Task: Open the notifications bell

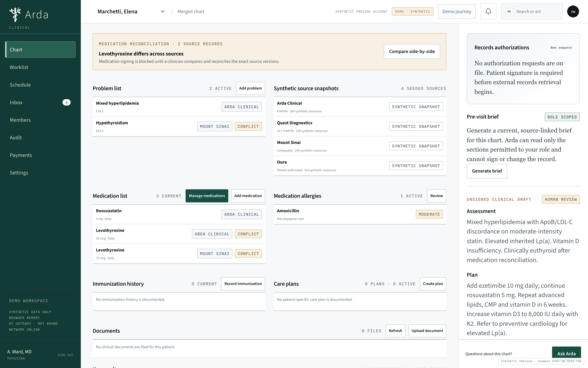Action: pyautogui.click(x=488, y=11)
